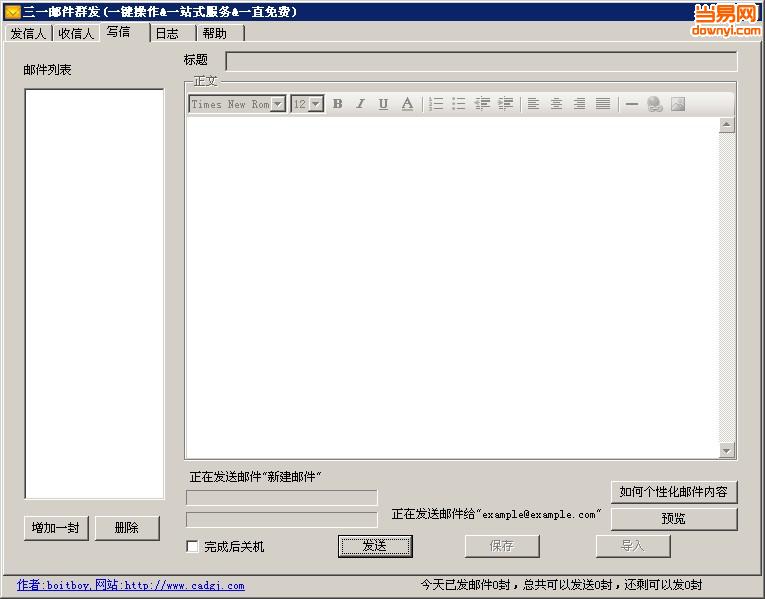Click the upper mail sending progress bar

(282, 498)
